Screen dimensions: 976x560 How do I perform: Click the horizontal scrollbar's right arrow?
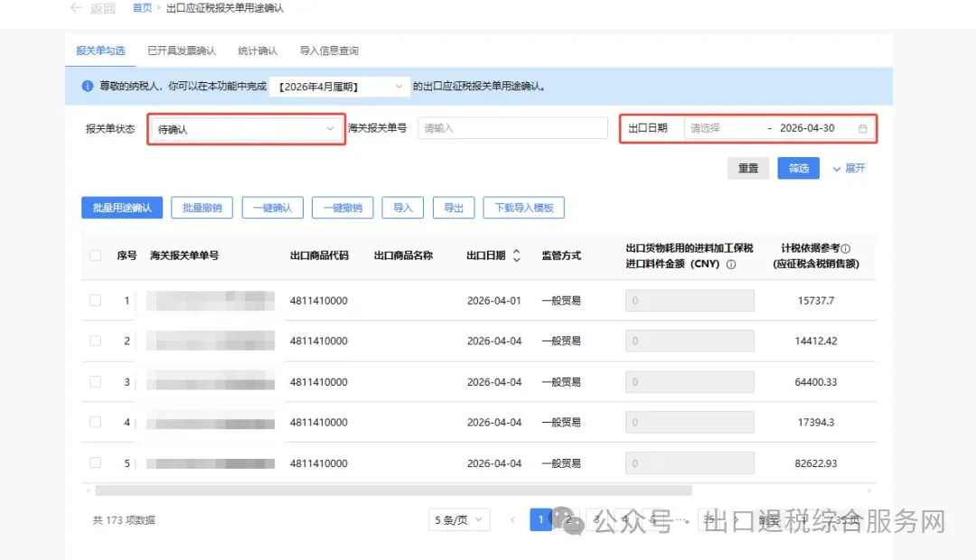[x=869, y=490]
